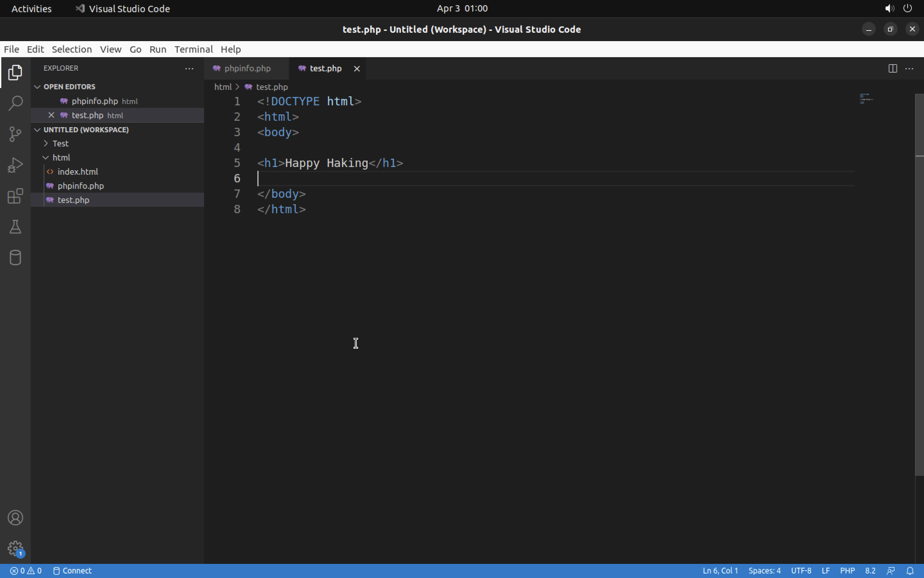The width and height of the screenshot is (924, 578).
Task: Open Run and Debug view icon
Action: pos(15,165)
